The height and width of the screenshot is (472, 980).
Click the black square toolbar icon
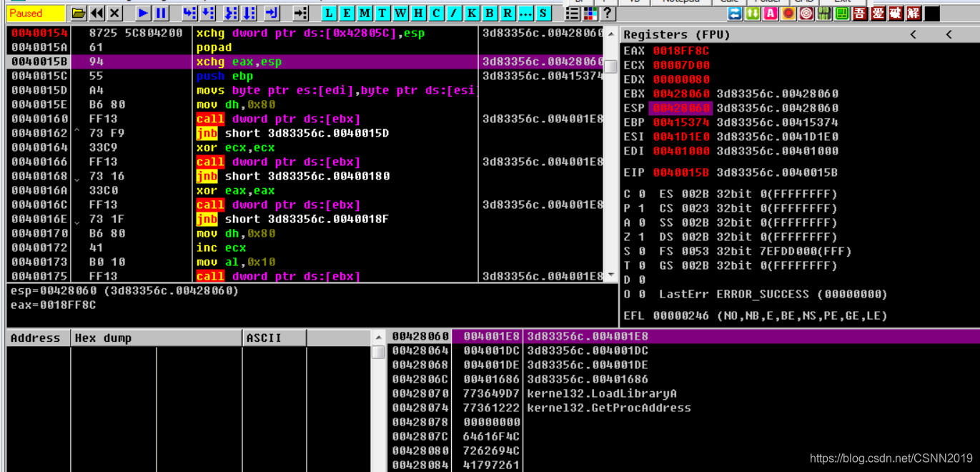[932, 13]
